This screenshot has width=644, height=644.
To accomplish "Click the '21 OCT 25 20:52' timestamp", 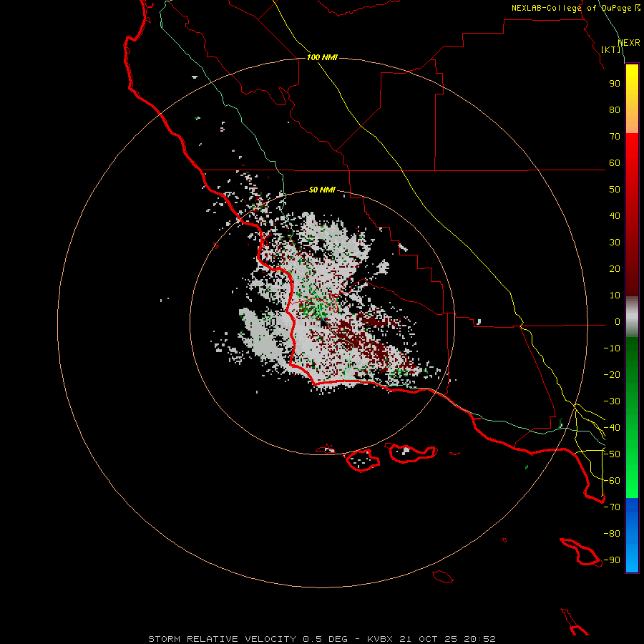I will pos(448,639).
